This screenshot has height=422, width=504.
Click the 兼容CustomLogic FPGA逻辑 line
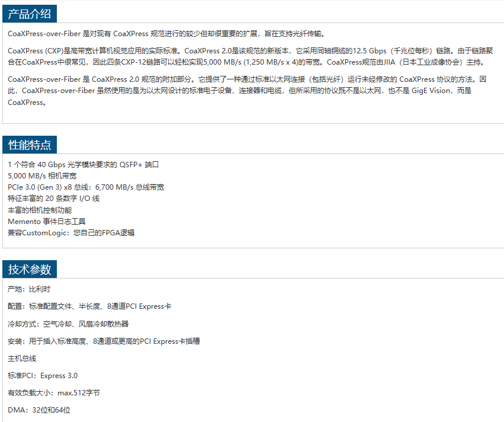pos(71,233)
